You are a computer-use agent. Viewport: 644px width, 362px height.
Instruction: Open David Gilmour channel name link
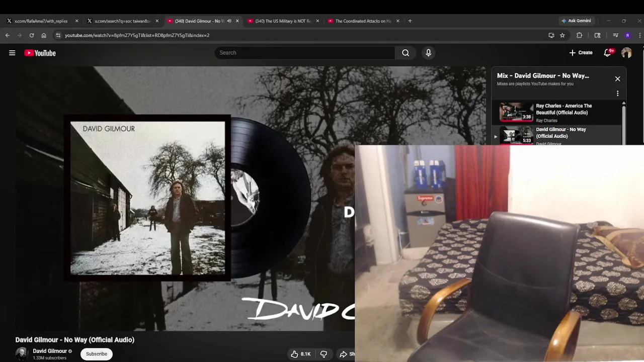click(x=50, y=351)
